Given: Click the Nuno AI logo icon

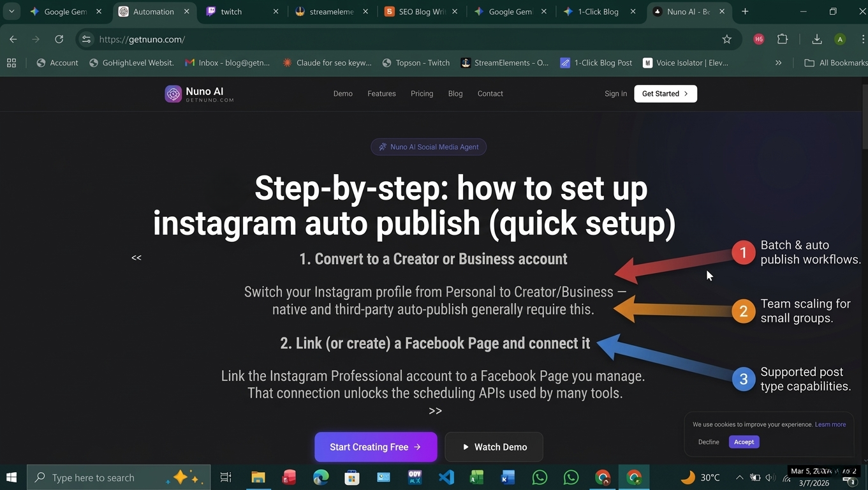Looking at the screenshot, I should click(173, 94).
